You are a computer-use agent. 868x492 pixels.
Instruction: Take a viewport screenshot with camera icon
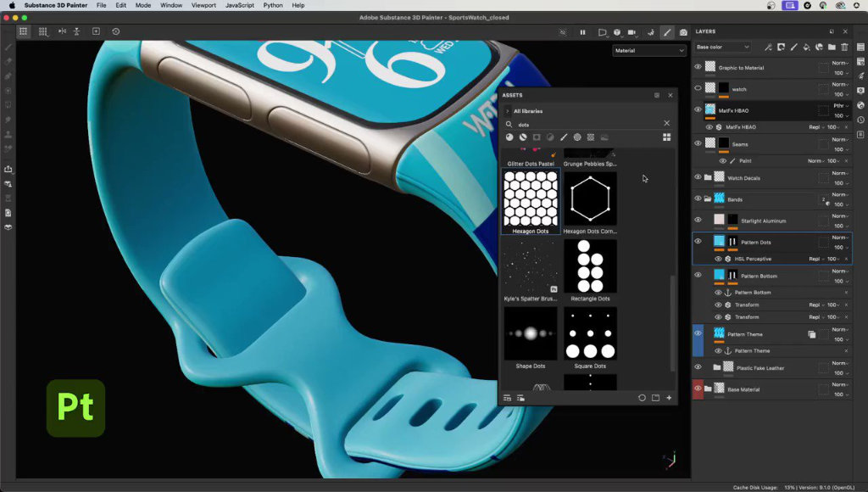pyautogui.click(x=684, y=33)
